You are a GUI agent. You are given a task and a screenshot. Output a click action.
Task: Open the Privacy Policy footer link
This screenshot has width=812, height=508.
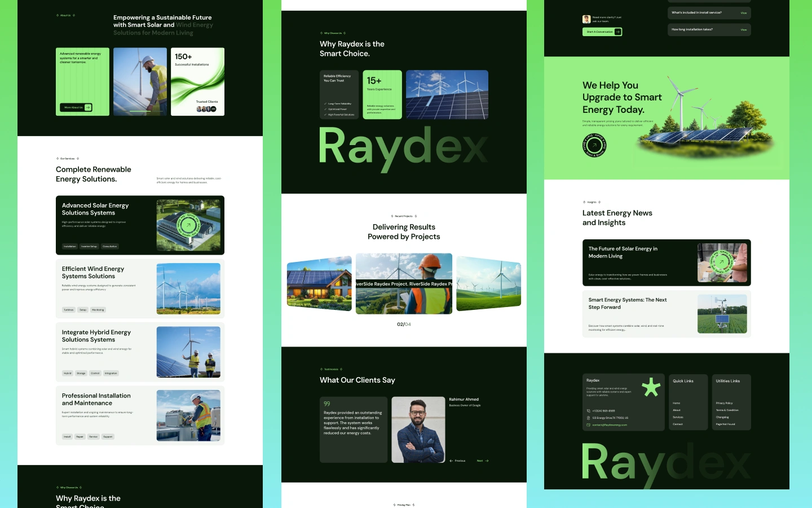[x=725, y=403]
